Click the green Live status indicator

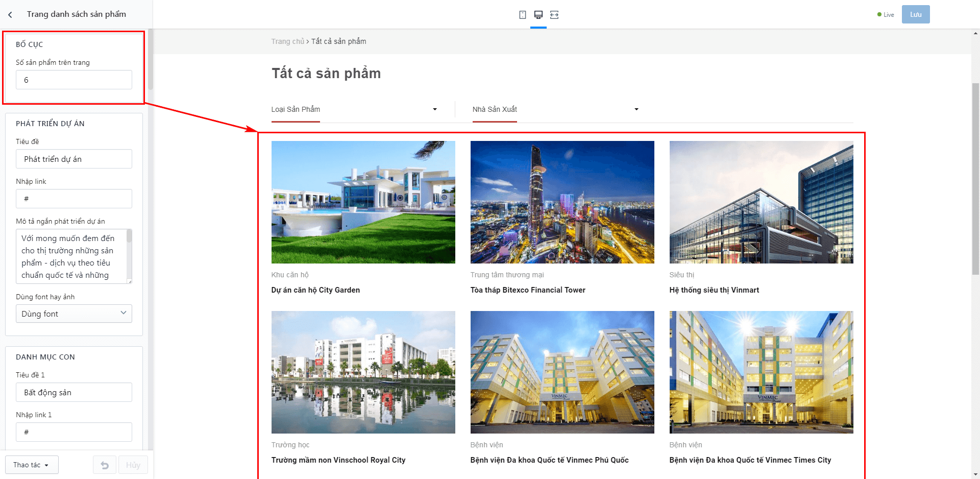pos(886,15)
